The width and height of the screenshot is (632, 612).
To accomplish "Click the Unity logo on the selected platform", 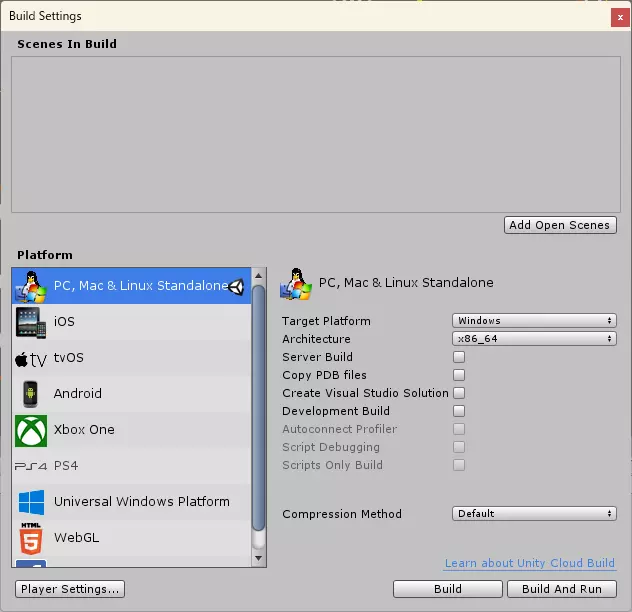I will [237, 287].
